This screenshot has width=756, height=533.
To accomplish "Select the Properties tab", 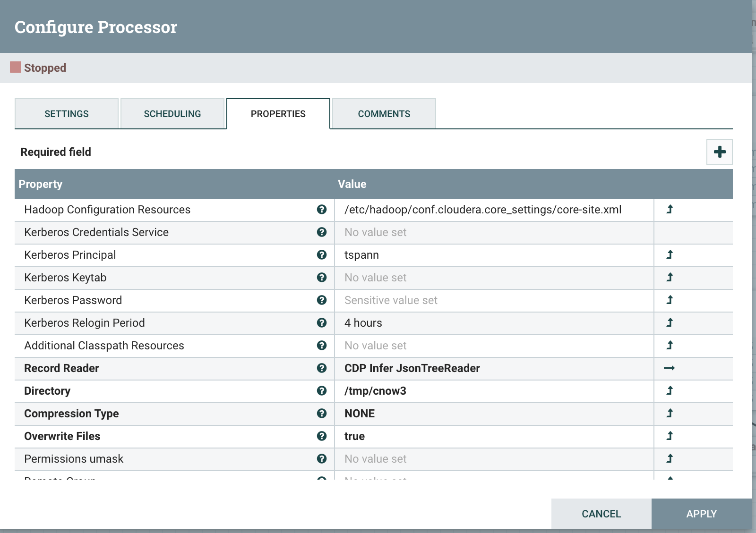I will click(x=278, y=114).
